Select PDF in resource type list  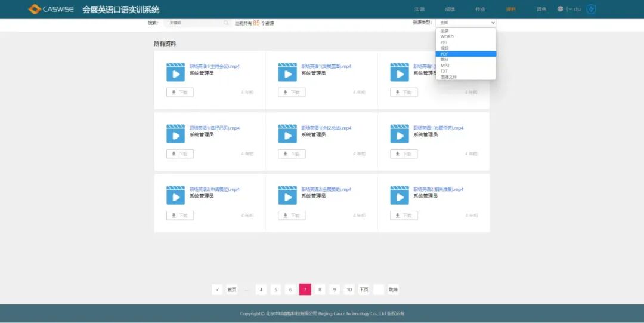(x=445, y=54)
